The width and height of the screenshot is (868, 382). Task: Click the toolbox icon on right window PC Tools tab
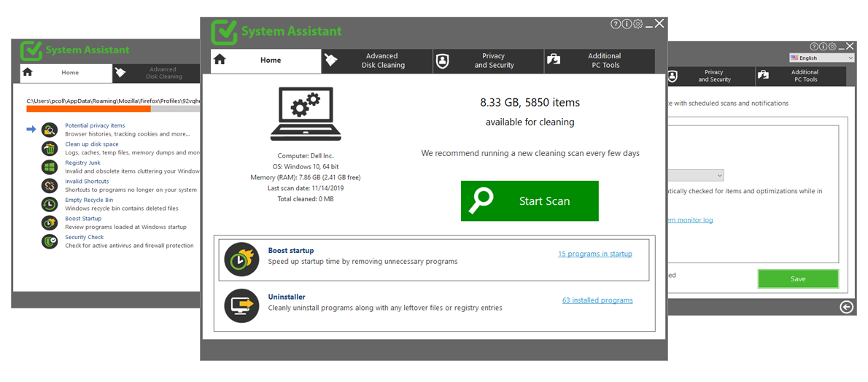764,75
